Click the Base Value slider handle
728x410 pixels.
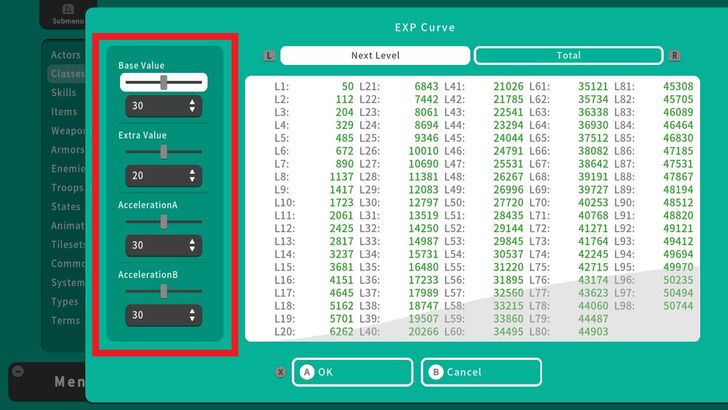tap(164, 83)
